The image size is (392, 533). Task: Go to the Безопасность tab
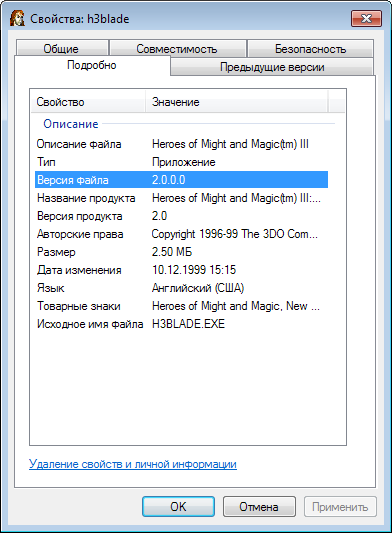tap(310, 49)
